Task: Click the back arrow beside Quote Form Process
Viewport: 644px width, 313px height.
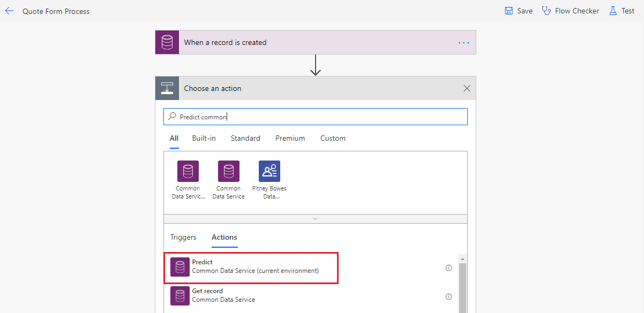Action: pos(10,11)
